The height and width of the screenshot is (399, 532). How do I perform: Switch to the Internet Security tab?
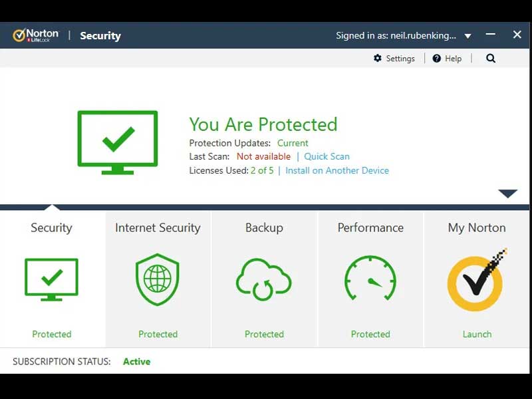(158, 227)
